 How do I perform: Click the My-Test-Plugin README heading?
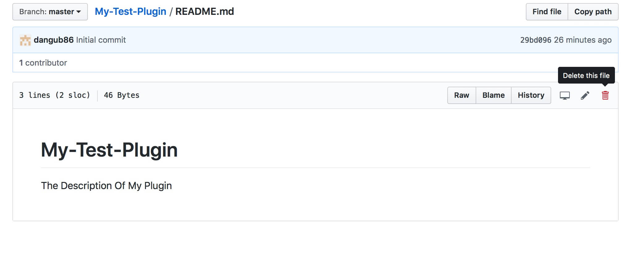coord(109,150)
